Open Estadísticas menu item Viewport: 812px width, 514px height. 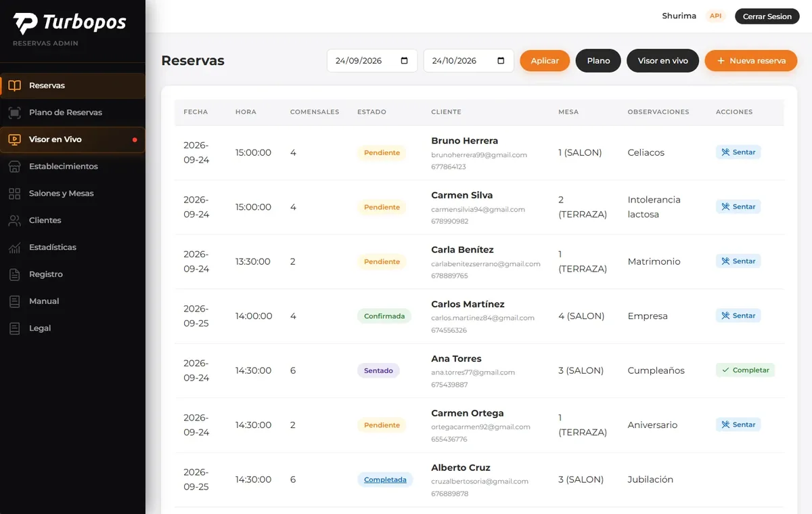[x=72, y=247]
